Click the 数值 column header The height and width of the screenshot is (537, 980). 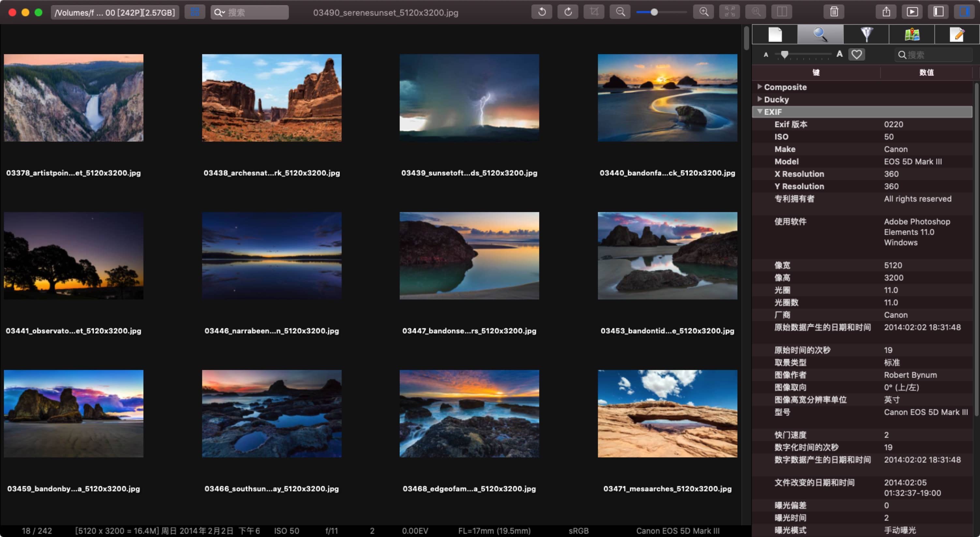926,72
